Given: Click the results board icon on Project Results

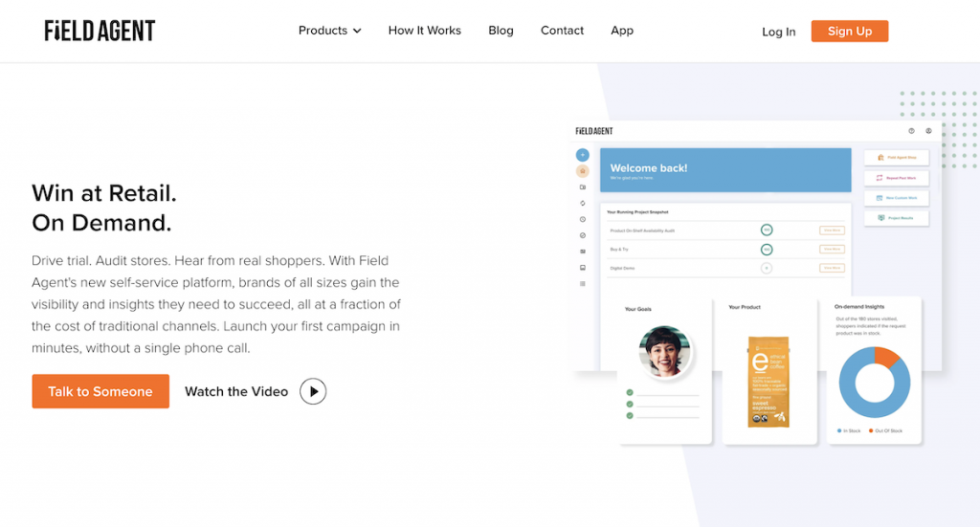Looking at the screenshot, I should (x=881, y=218).
